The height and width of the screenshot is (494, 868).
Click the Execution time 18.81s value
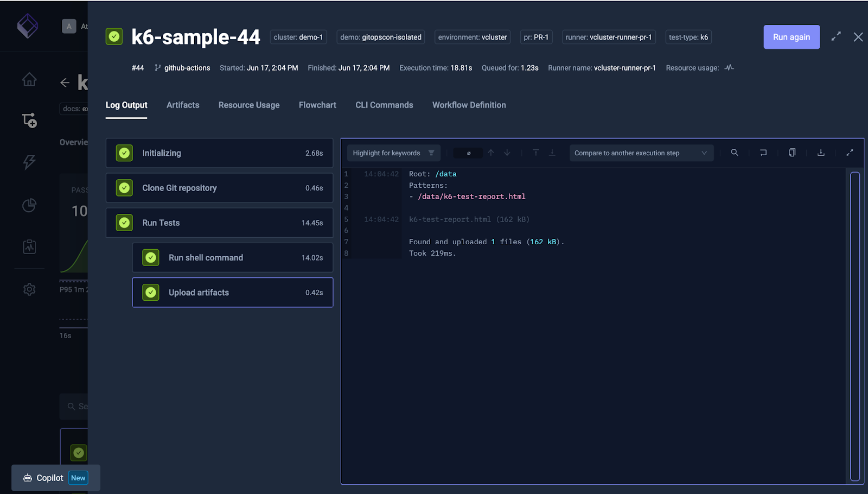coord(461,68)
